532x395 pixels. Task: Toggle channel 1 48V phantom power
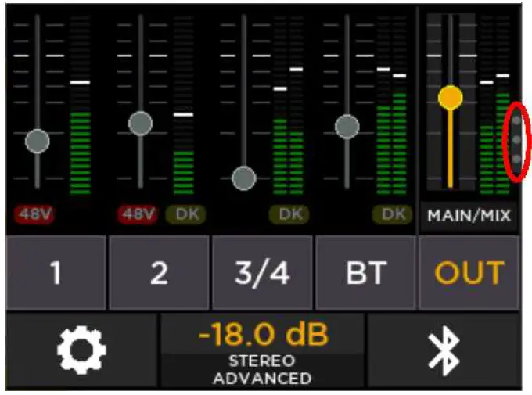pos(34,214)
